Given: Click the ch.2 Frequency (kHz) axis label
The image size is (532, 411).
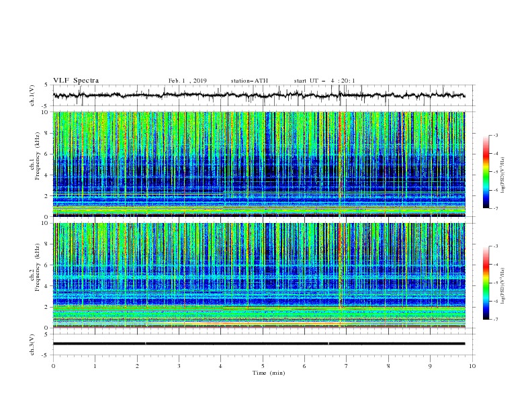Looking at the screenshot, I should click(35, 267).
